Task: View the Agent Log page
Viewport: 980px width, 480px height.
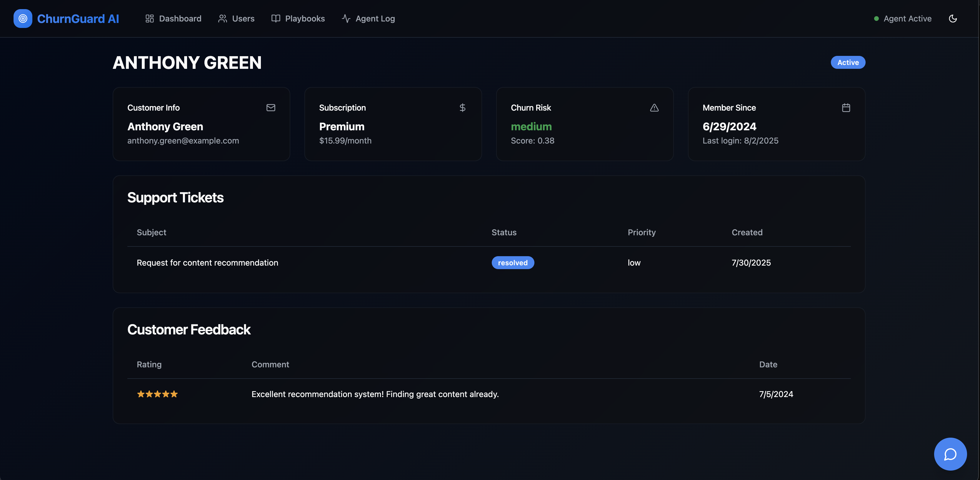Action: [x=368, y=19]
